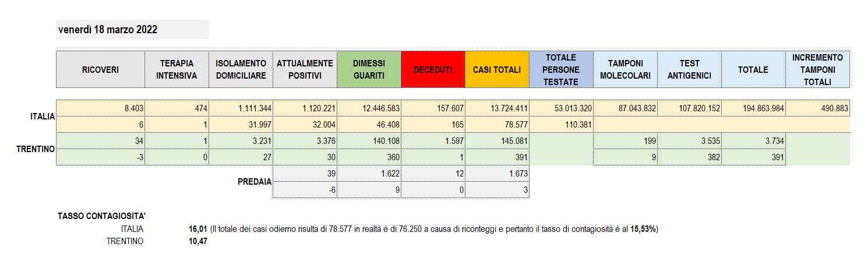
Task: Click the orange CASI TOTALI header
Action: tap(497, 70)
